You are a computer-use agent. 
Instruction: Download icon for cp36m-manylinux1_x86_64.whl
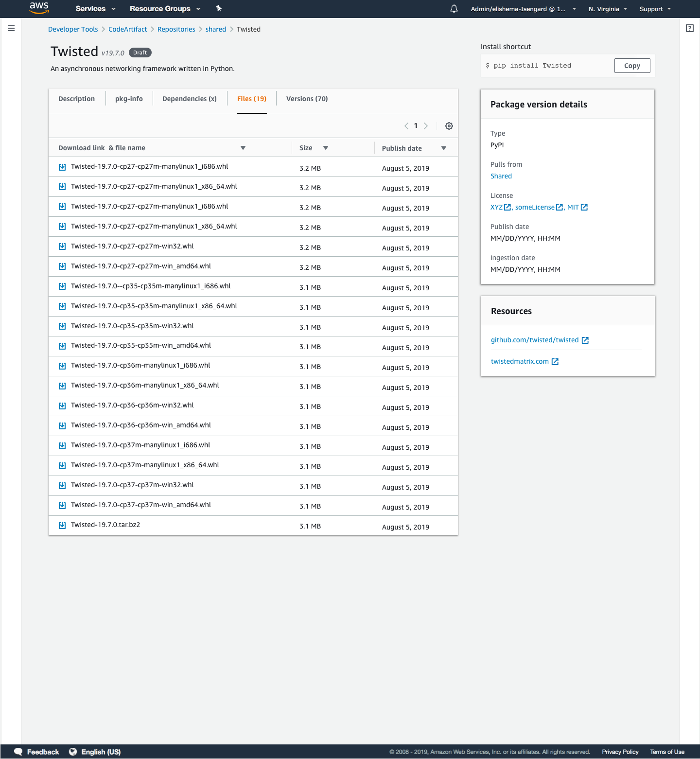(62, 386)
